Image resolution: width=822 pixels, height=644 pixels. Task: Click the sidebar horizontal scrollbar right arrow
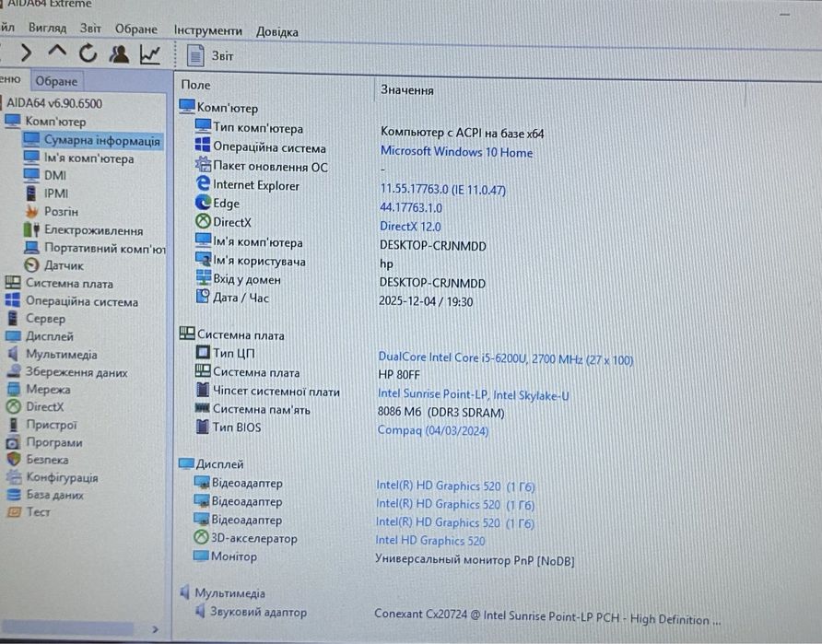155,629
